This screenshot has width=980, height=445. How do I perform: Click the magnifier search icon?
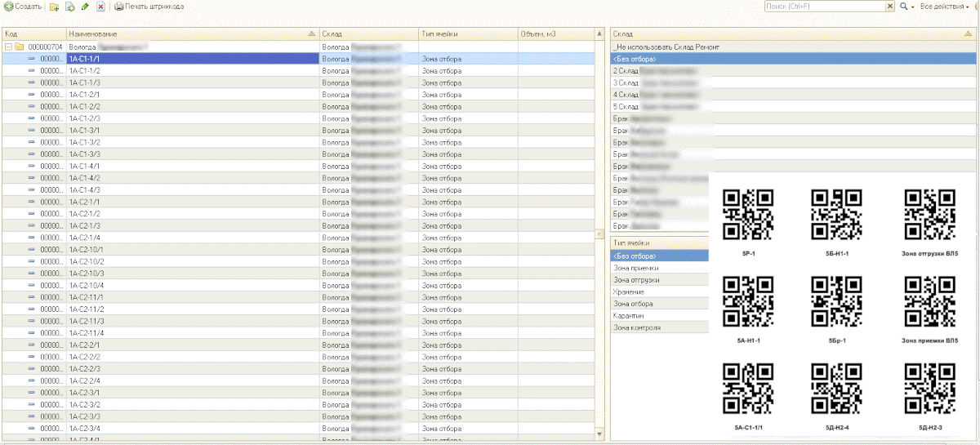[904, 6]
